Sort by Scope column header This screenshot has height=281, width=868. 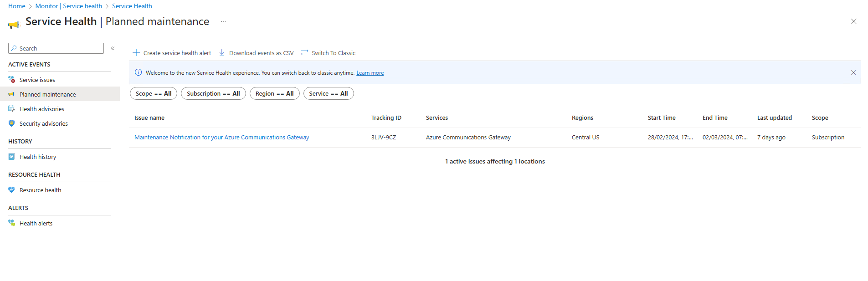point(820,118)
